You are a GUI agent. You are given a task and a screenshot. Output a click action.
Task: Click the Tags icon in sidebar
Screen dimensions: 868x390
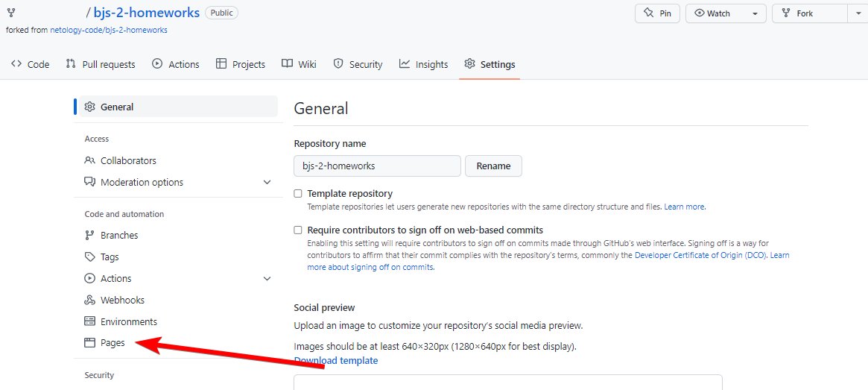tap(90, 257)
